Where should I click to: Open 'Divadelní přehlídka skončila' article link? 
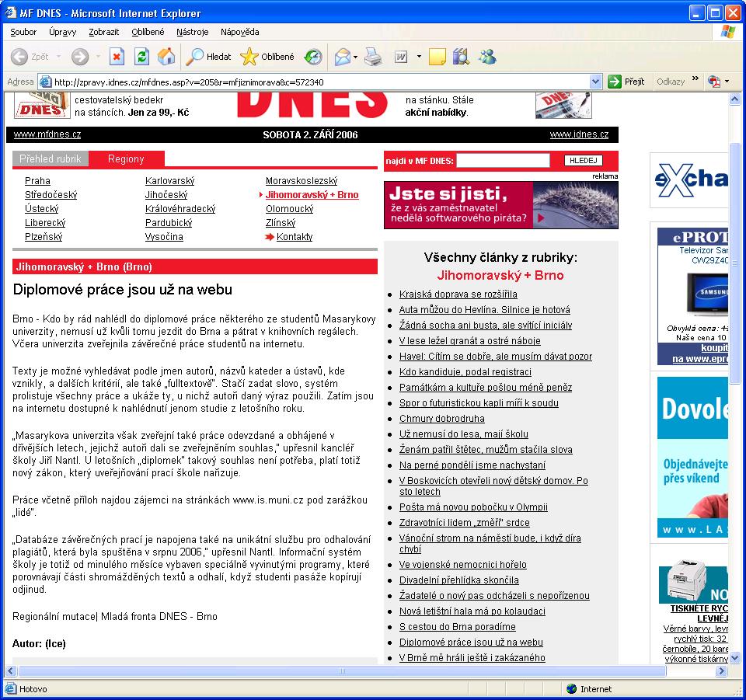459,580
